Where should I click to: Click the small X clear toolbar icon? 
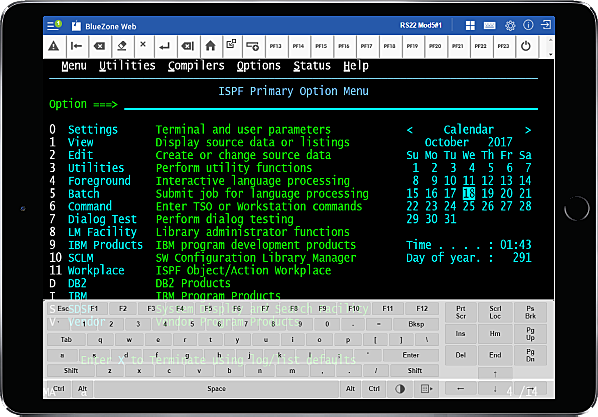coord(143,44)
